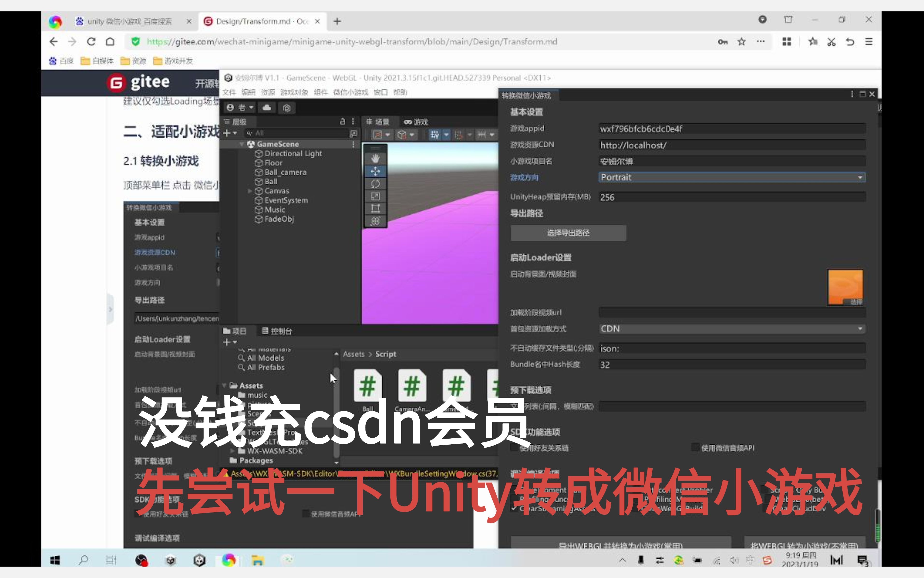The image size is (924, 578).
Task: Switch to the 控制台 console tab
Action: coord(277,331)
